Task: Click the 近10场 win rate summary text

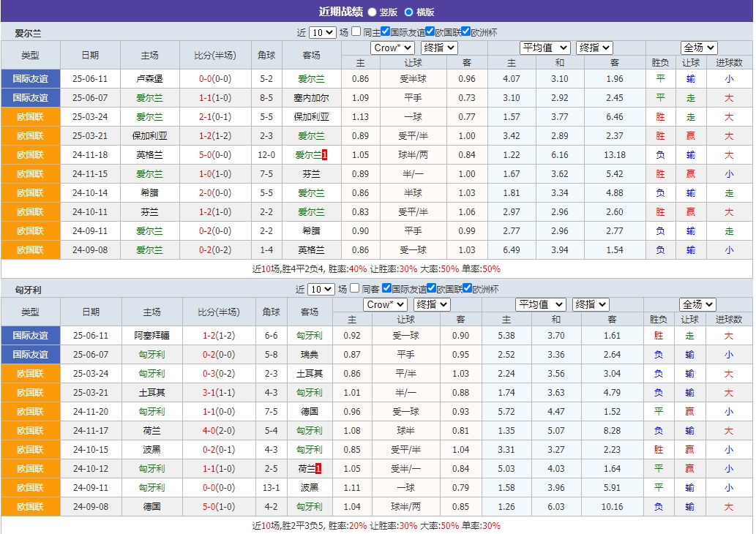Action: [377, 268]
